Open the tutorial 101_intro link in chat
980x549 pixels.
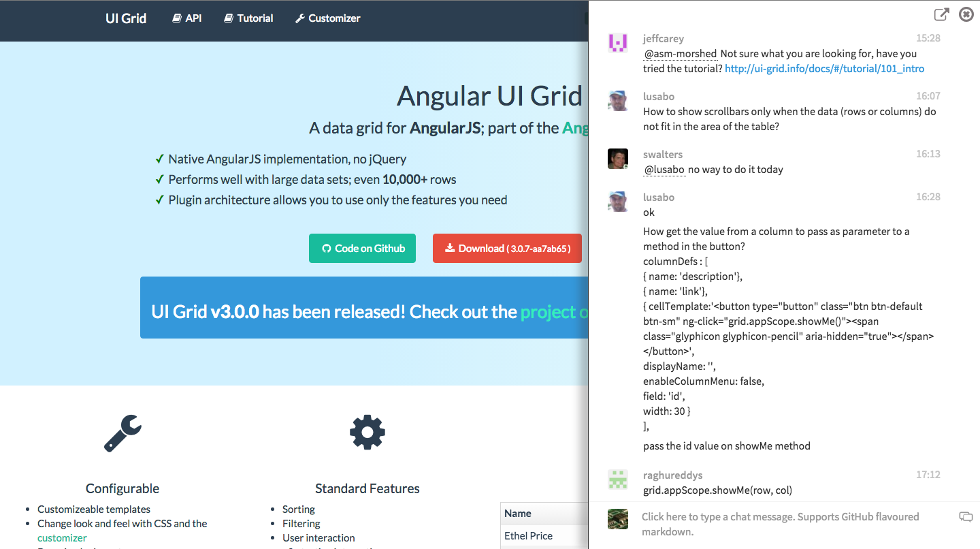click(x=824, y=68)
